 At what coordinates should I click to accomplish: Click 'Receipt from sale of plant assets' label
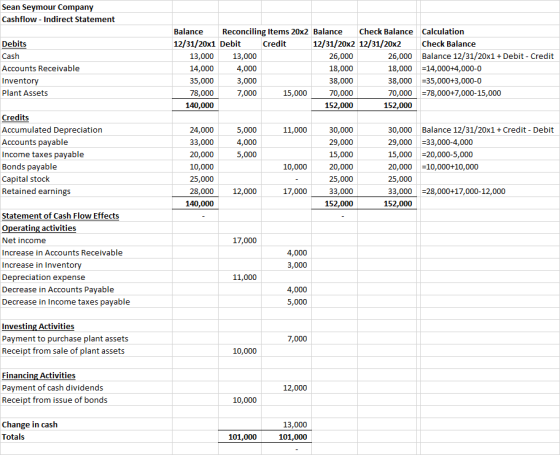click(63, 351)
